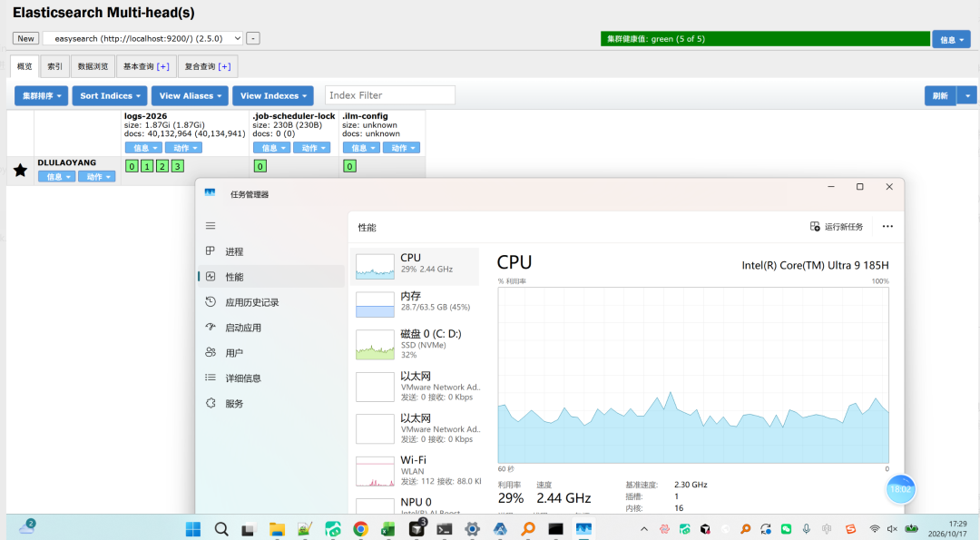Open Task Manager's hamburger navigation menu
Image resolution: width=980 pixels, height=540 pixels.
point(211,226)
